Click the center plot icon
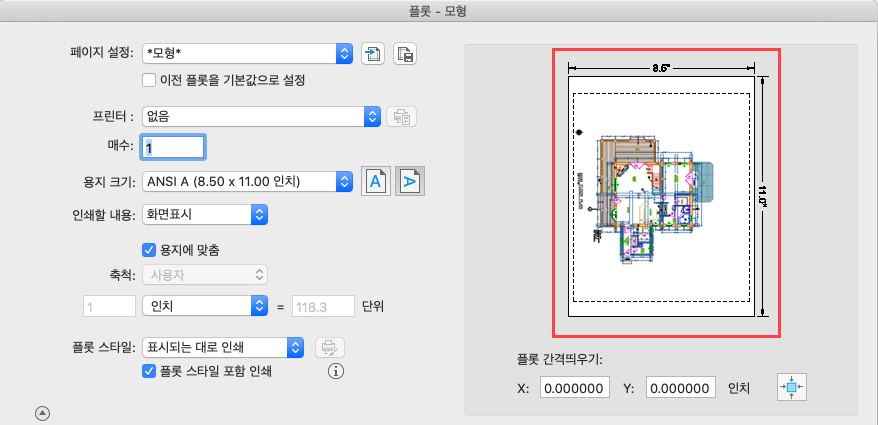Screen dimensions: 878x425 tap(792, 387)
